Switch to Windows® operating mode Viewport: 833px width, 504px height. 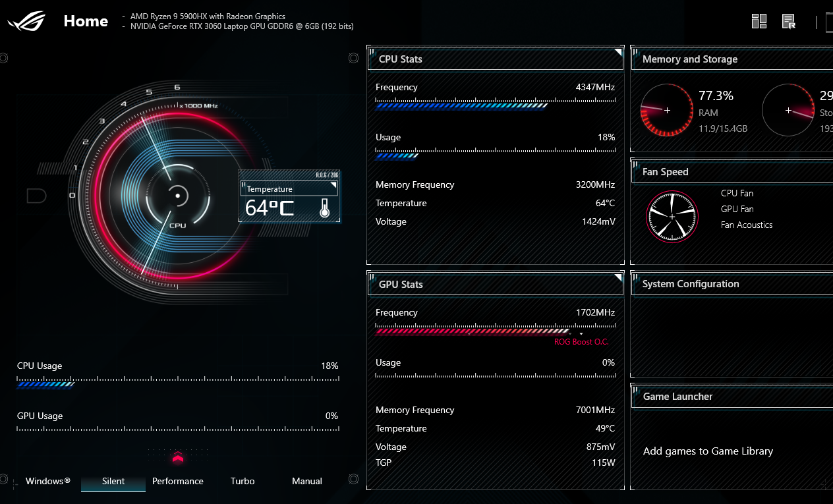point(48,481)
